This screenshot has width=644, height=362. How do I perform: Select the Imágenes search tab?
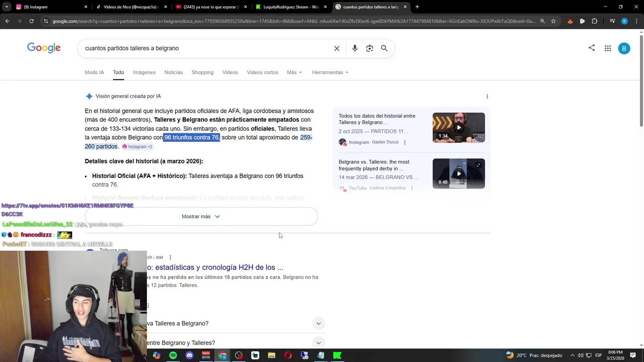[x=144, y=72]
